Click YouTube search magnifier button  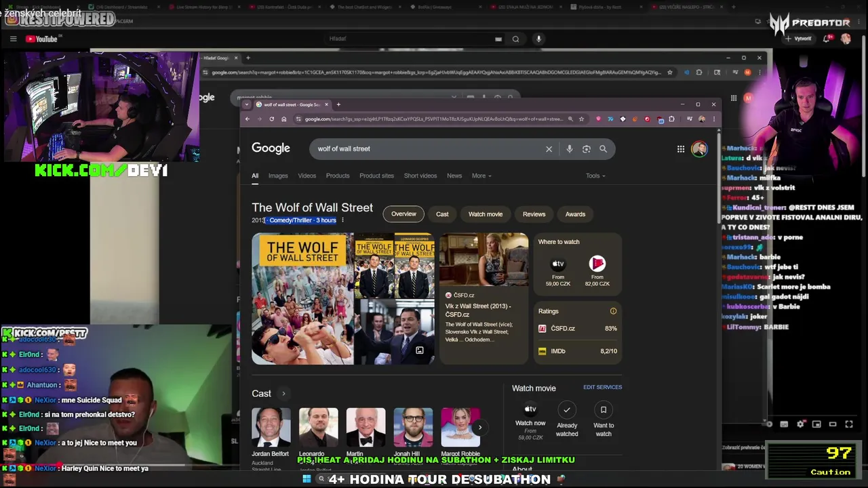[515, 39]
